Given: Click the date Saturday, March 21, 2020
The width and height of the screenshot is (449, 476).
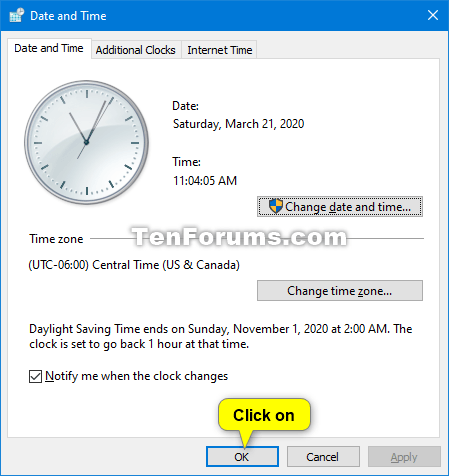Looking at the screenshot, I should [x=238, y=124].
